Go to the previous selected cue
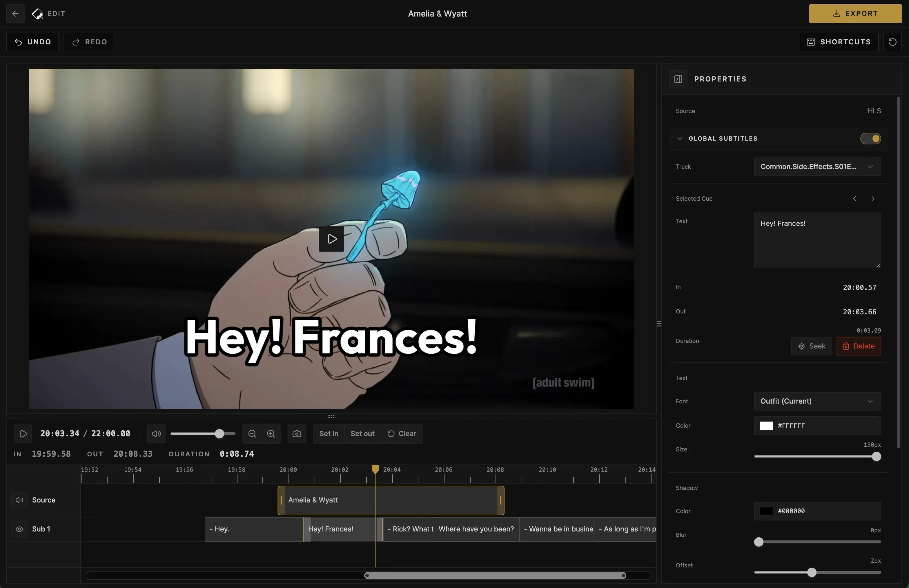The width and height of the screenshot is (909, 588). (854, 199)
